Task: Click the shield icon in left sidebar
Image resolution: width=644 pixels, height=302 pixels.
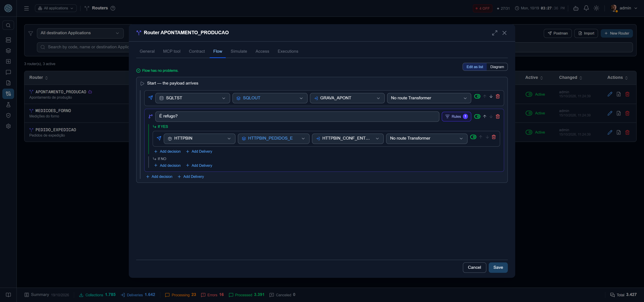Action: coord(8,115)
